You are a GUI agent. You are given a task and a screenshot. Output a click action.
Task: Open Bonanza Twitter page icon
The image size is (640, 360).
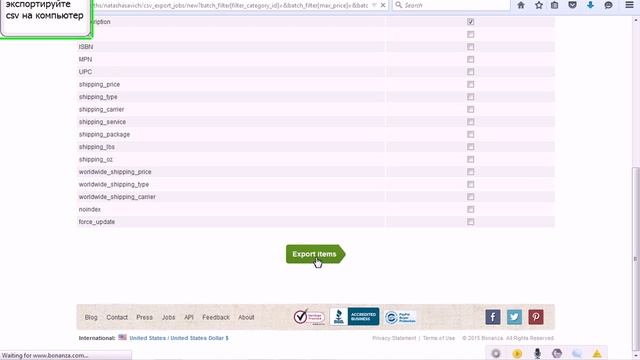point(514,317)
